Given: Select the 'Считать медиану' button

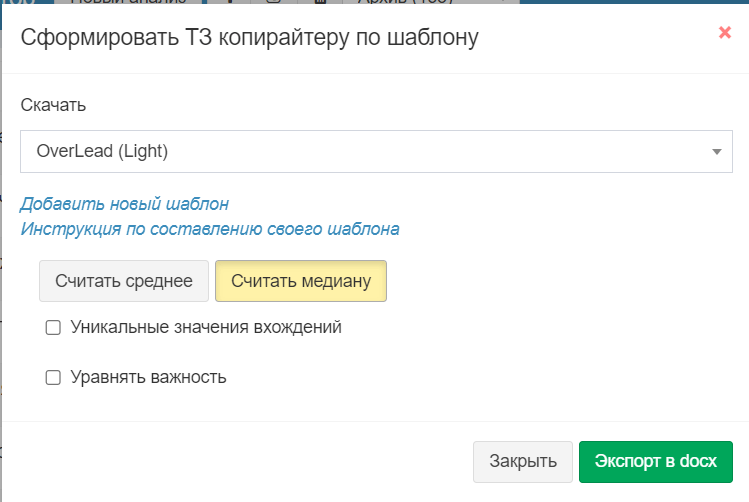Looking at the screenshot, I should (x=301, y=281).
